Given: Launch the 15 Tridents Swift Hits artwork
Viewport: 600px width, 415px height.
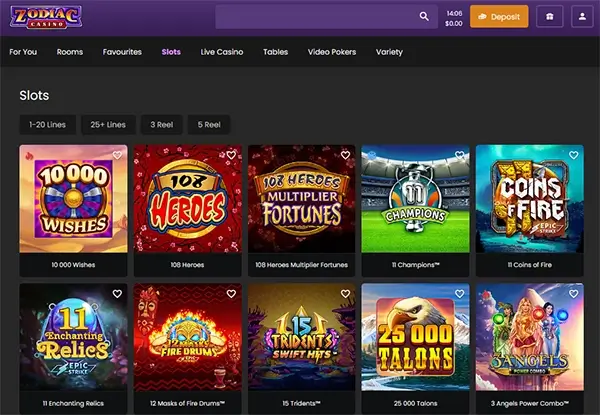Looking at the screenshot, I should coord(302,337).
